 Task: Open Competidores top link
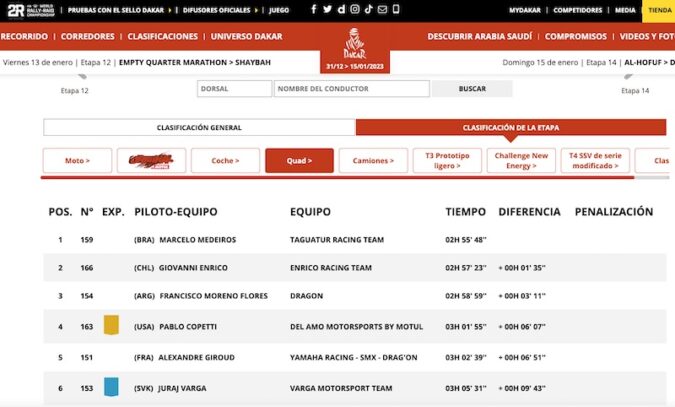[577, 10]
